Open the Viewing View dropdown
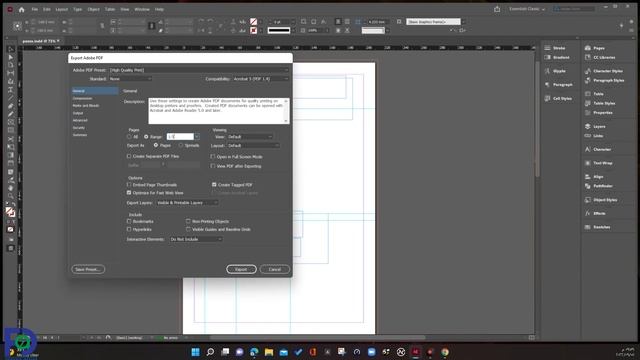The width and height of the screenshot is (640, 360). pos(250,137)
